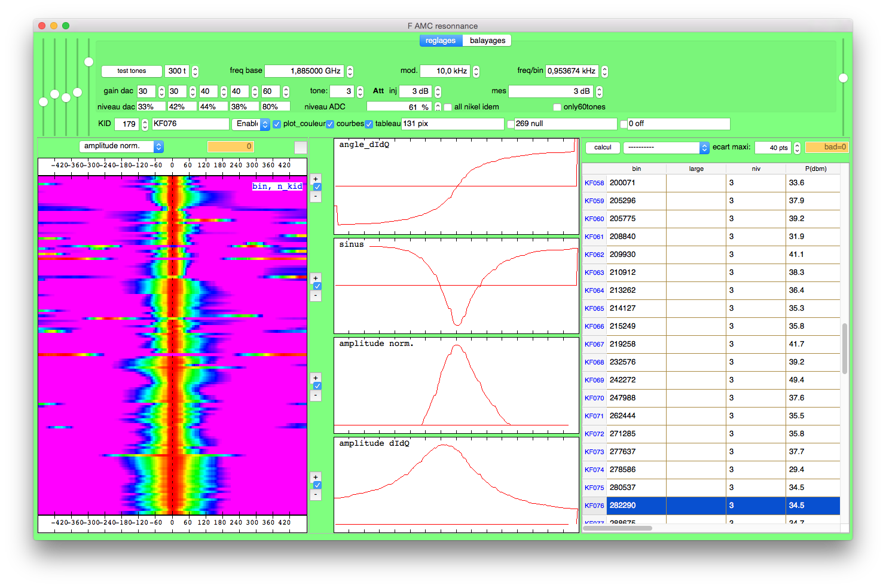Select the reglages tab
This screenshot has height=588, width=886.
coord(441,41)
